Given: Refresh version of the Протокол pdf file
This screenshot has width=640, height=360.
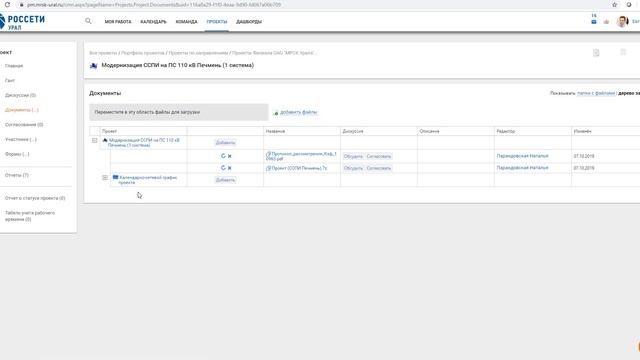Looking at the screenshot, I should click(x=223, y=156).
